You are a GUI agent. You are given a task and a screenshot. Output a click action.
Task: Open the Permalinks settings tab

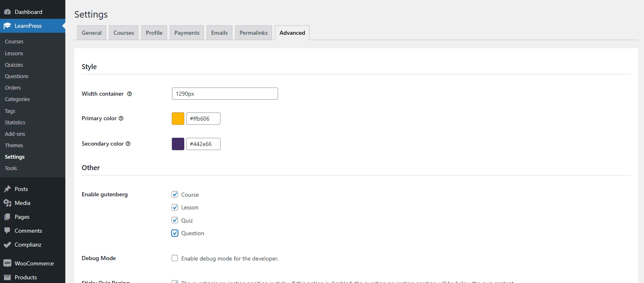253,33
